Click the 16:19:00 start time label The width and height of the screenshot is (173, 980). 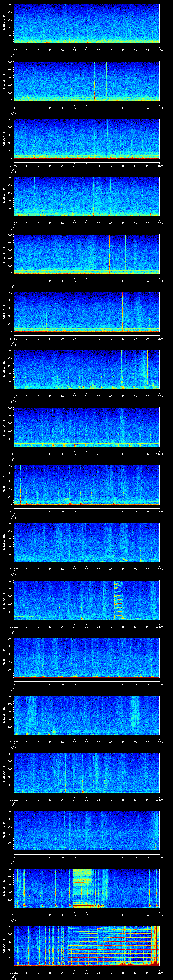pos(13,396)
